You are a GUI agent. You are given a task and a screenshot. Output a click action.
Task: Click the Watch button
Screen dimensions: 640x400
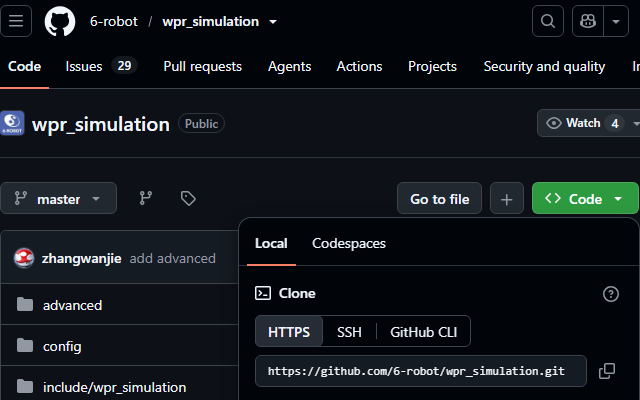tap(589, 123)
